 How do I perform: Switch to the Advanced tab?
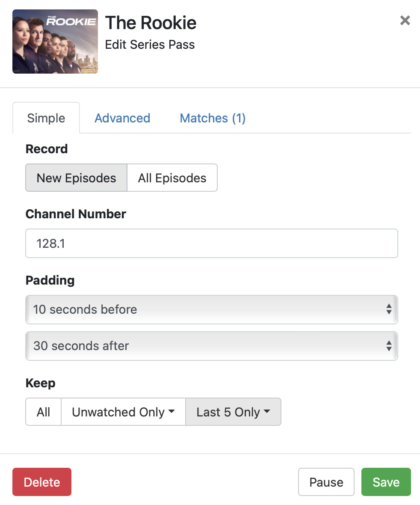[122, 118]
